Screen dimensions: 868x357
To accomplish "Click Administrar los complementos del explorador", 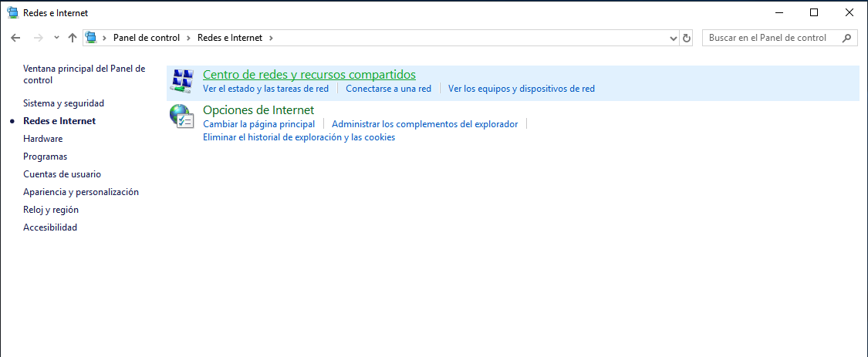I will (x=425, y=124).
